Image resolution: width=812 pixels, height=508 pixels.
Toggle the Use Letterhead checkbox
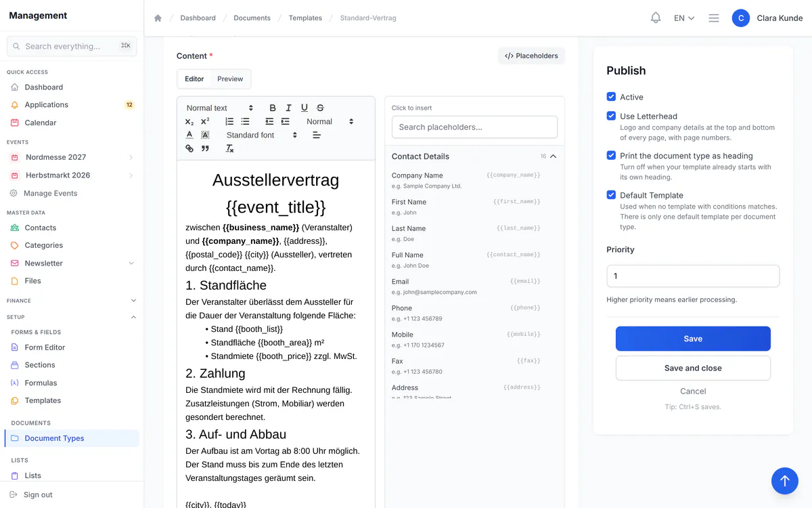[x=611, y=116]
